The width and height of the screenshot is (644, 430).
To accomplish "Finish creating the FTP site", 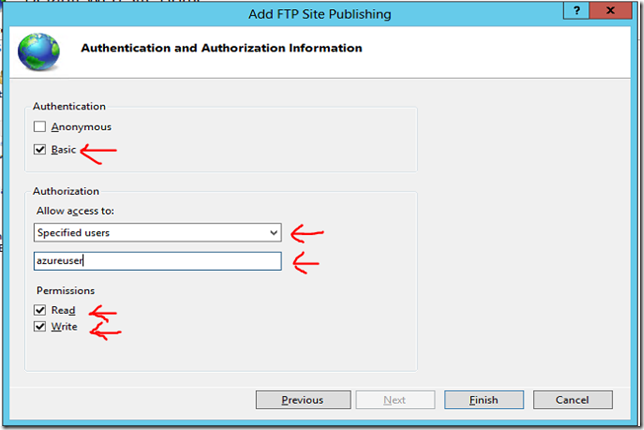I will (484, 400).
